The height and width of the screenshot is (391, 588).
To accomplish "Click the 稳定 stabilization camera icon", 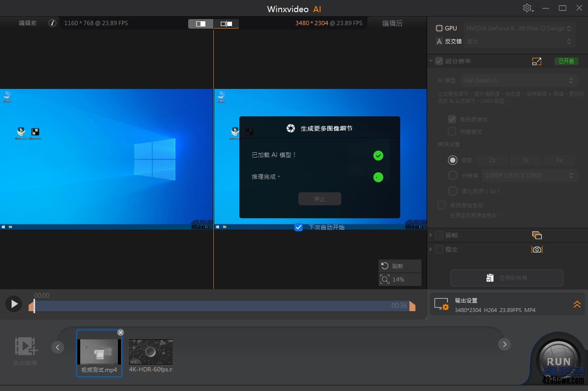I will click(x=537, y=250).
